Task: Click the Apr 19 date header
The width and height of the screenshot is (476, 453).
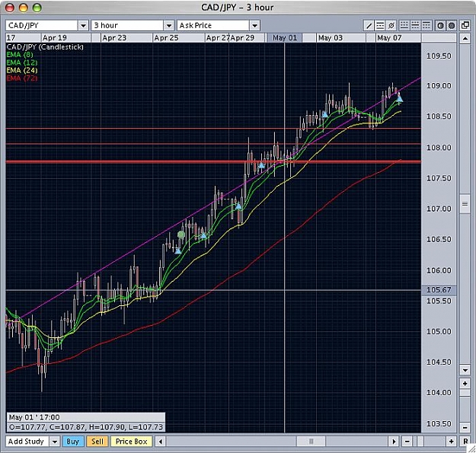Action: click(x=55, y=38)
